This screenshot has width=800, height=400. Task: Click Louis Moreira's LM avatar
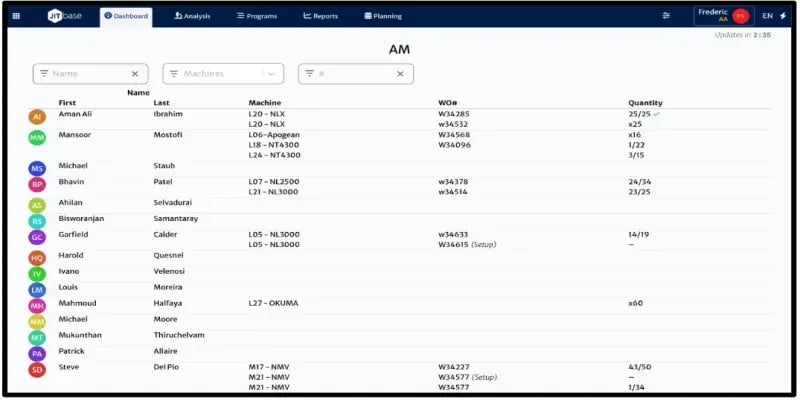pos(37,290)
